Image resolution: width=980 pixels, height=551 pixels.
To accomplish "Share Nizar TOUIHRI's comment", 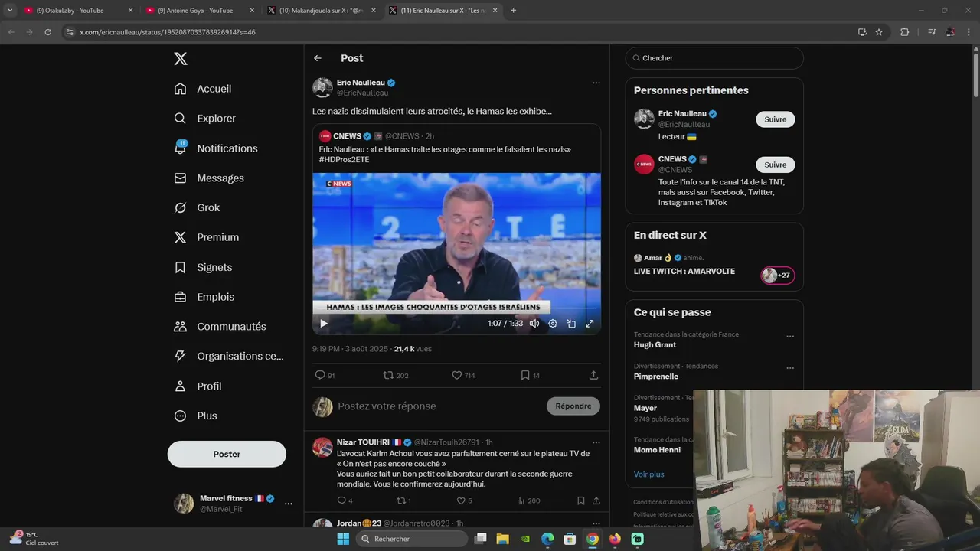I will 596,500.
